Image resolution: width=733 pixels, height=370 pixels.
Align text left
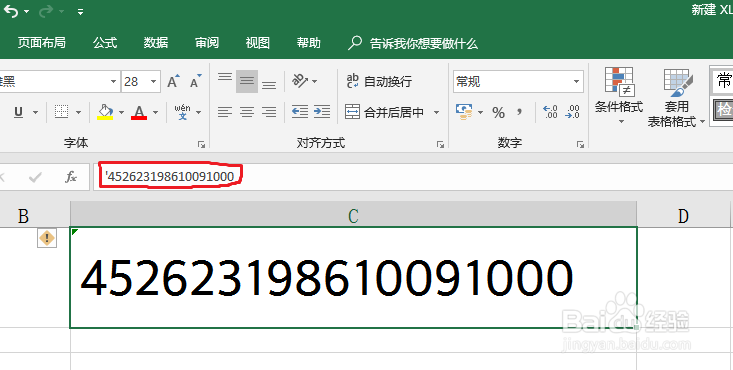[x=225, y=112]
